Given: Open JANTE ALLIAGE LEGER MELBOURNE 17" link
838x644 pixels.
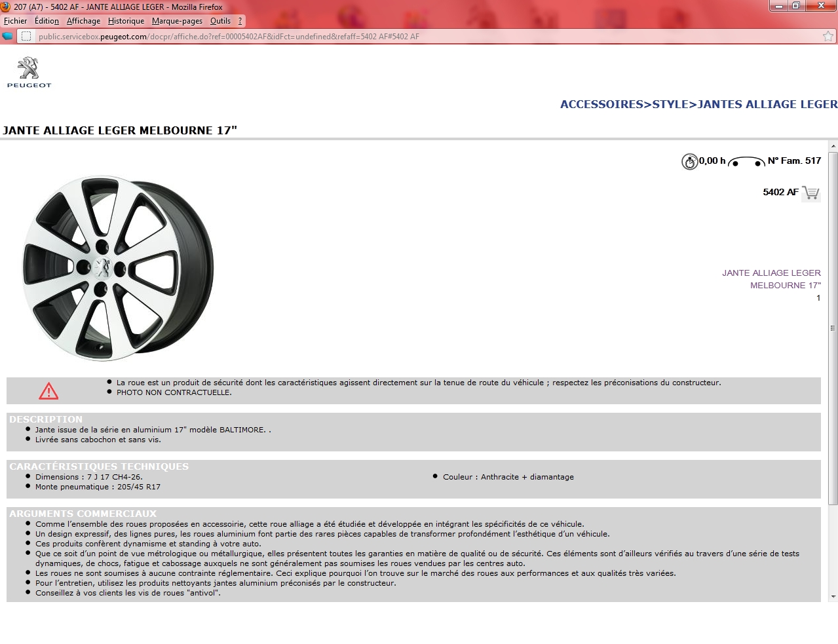Looking at the screenshot, I should [x=771, y=279].
